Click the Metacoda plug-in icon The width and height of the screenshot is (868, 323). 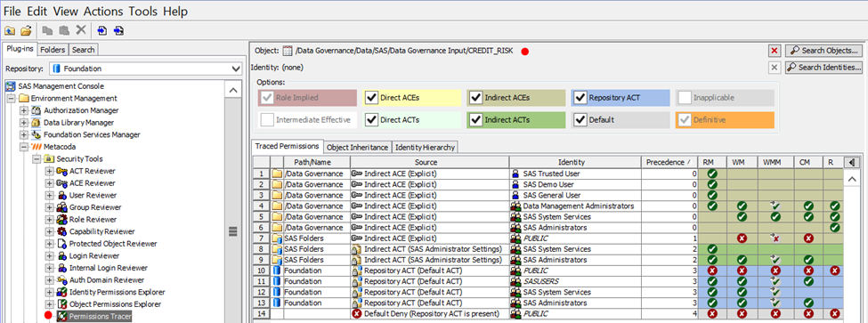click(x=37, y=147)
